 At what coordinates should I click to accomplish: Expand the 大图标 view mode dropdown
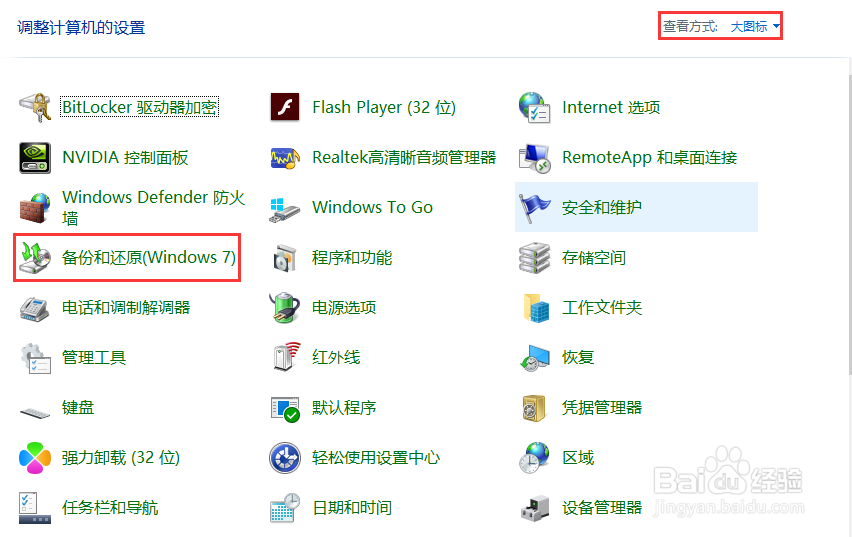[x=755, y=26]
